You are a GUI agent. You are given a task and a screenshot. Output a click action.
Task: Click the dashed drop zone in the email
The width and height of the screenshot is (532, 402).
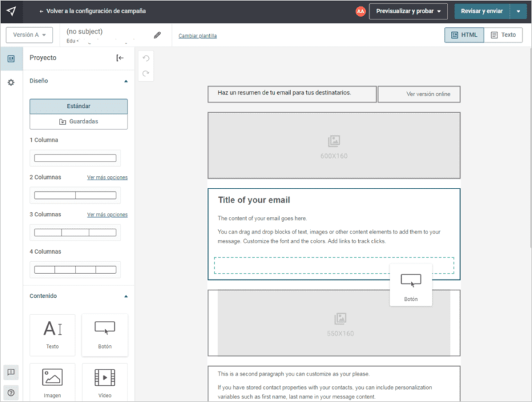(334, 265)
